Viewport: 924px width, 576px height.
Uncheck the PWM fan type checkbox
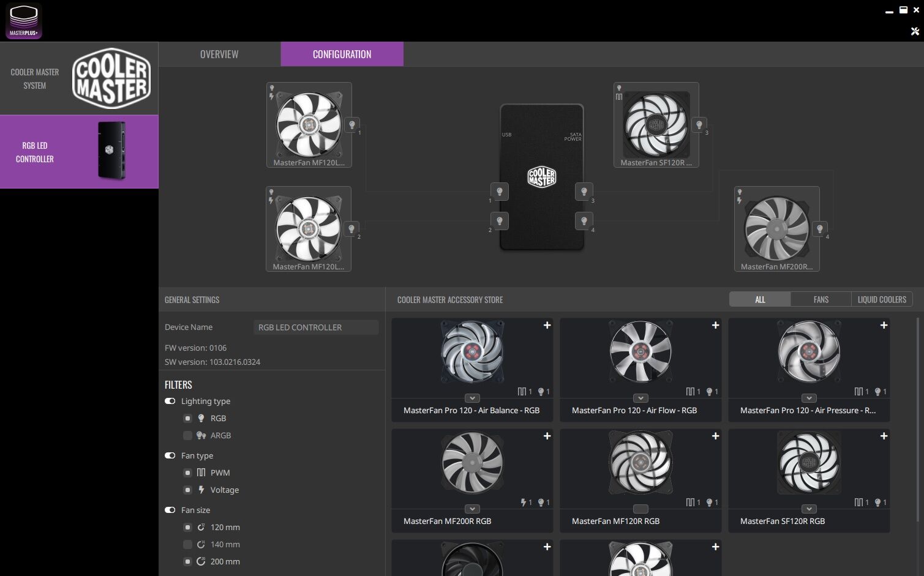click(187, 473)
